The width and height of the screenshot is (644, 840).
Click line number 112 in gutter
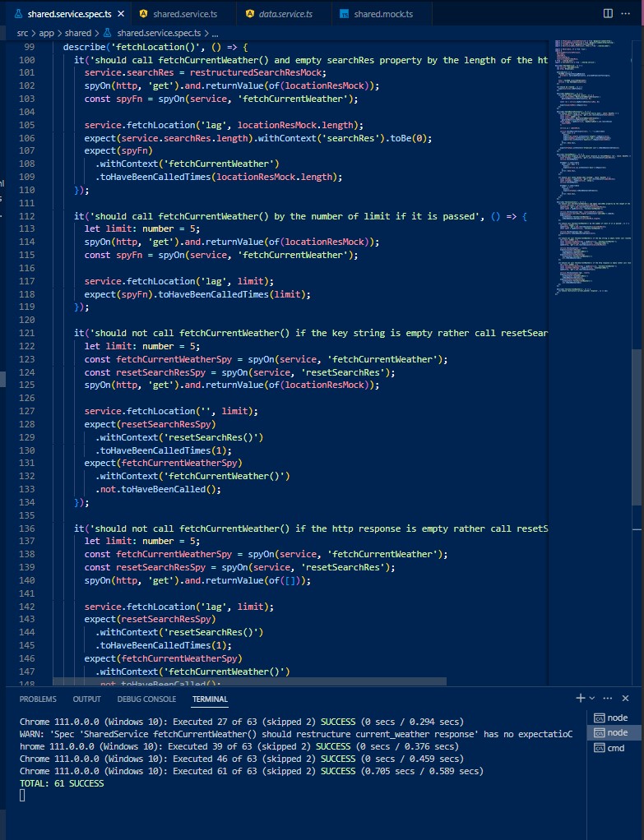[x=27, y=216]
